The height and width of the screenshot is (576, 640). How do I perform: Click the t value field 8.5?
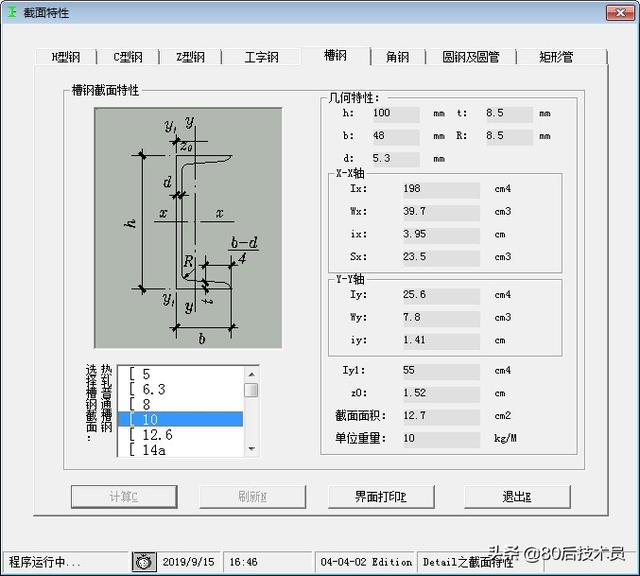click(x=509, y=113)
